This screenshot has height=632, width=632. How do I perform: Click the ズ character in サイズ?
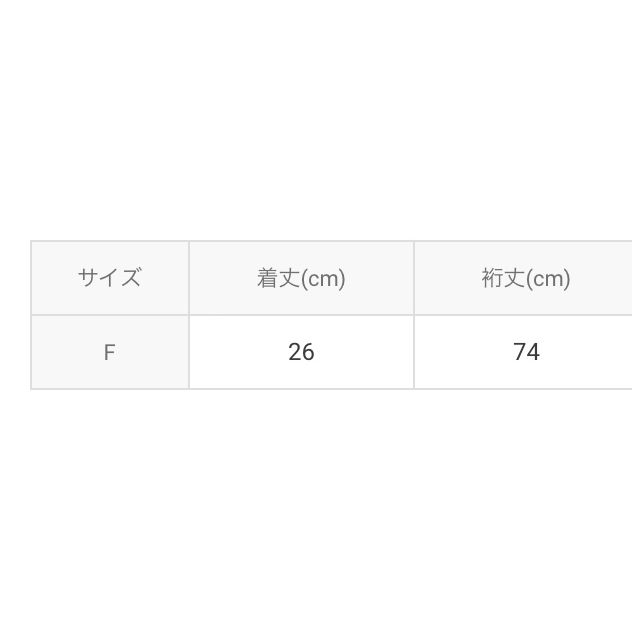coord(131,277)
